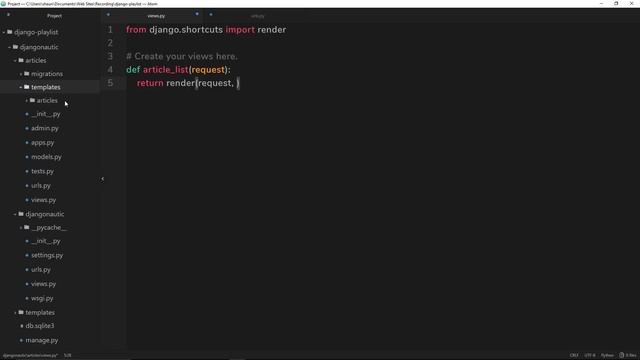640x360 pixels.
Task: Click the 'django.shortcuts' module text
Action: [x=186, y=30]
